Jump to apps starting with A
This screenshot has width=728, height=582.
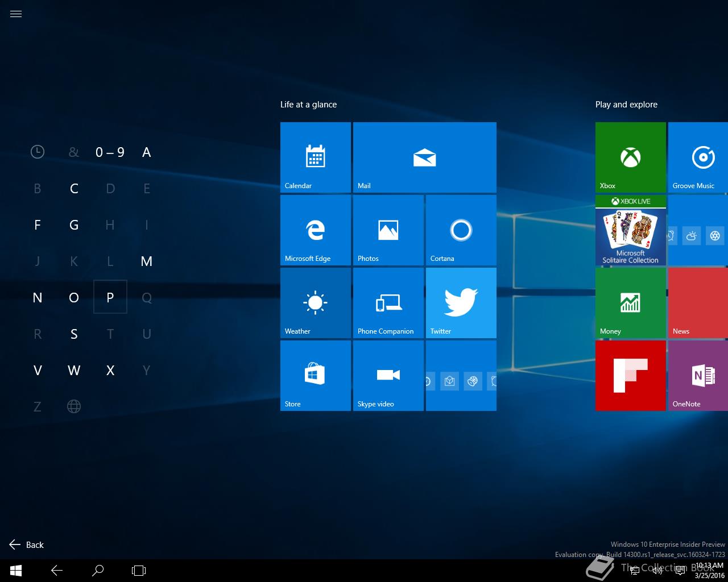[147, 152]
